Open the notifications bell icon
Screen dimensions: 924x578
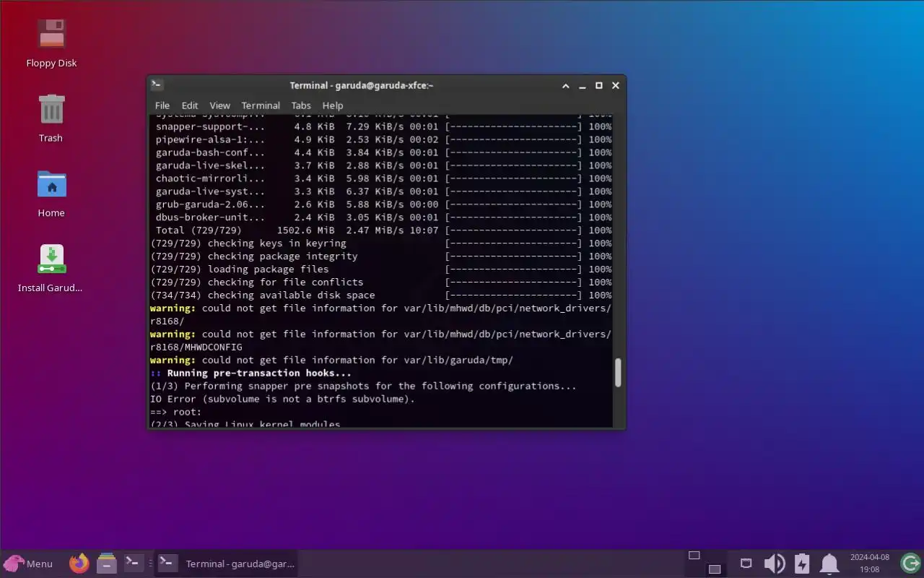point(829,564)
